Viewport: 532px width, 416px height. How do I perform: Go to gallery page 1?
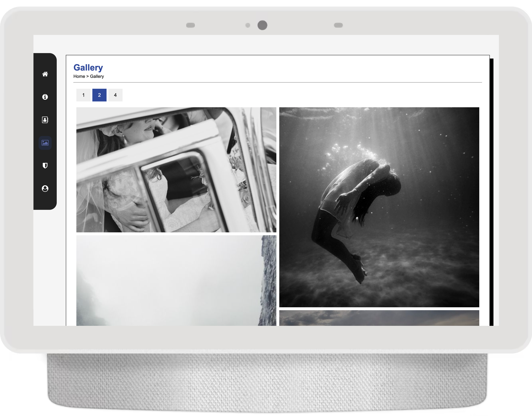tap(83, 95)
